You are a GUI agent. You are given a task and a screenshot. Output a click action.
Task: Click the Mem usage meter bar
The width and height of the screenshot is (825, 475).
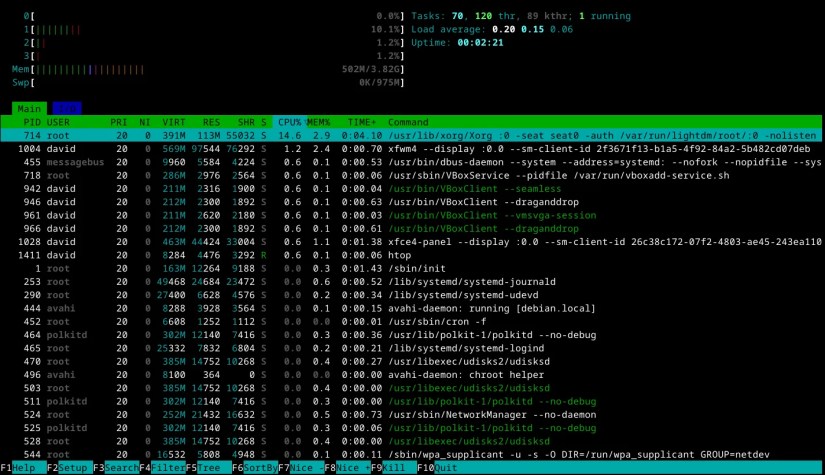pos(208,69)
